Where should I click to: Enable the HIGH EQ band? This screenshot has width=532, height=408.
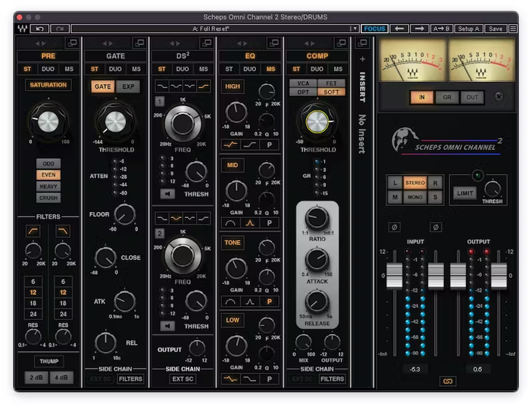click(233, 87)
